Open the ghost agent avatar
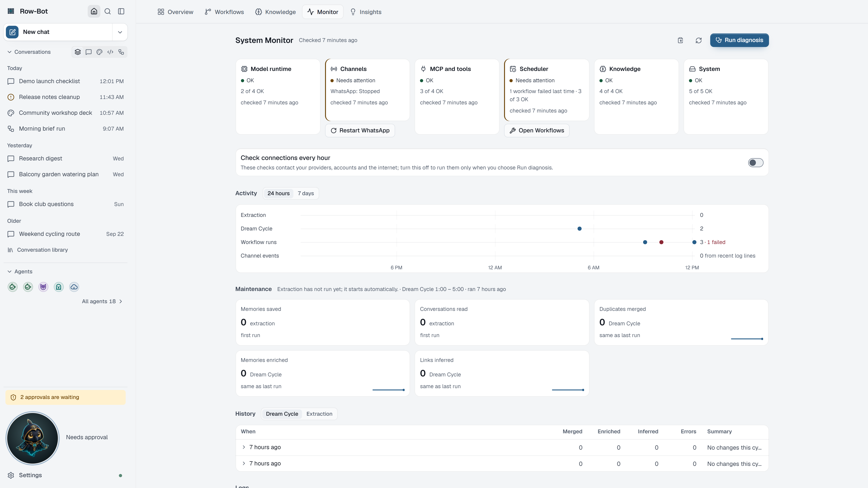Viewport: 868px width, 488px height. point(59,287)
